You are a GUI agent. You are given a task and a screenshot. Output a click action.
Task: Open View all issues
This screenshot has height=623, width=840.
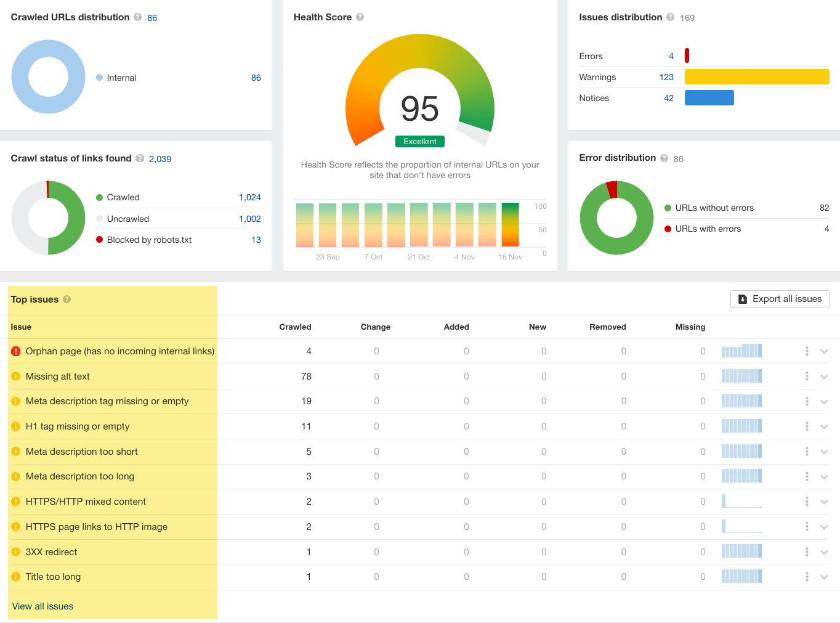point(42,606)
